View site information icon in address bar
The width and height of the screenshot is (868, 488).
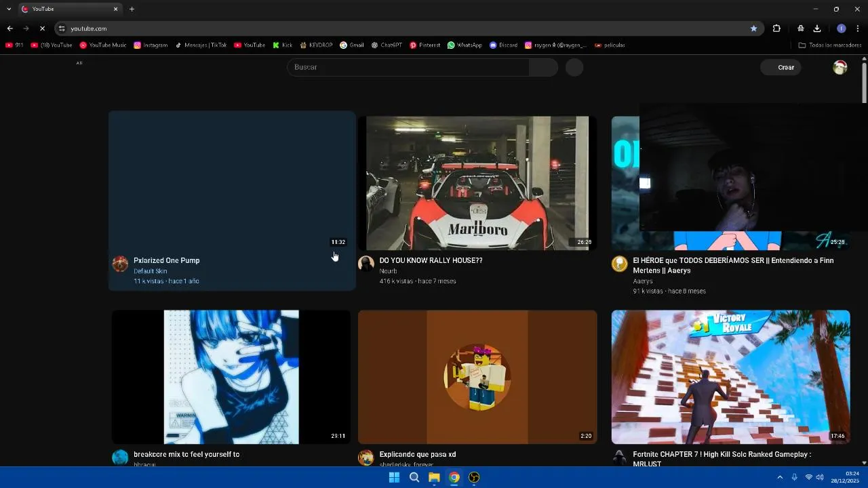(x=62, y=28)
